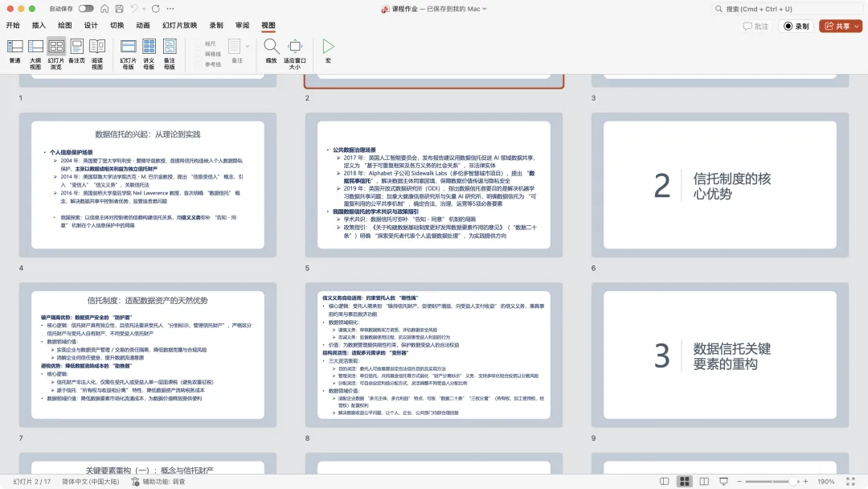Open the Design (设计) tab
Image resolution: width=868 pixels, height=489 pixels.
point(91,26)
